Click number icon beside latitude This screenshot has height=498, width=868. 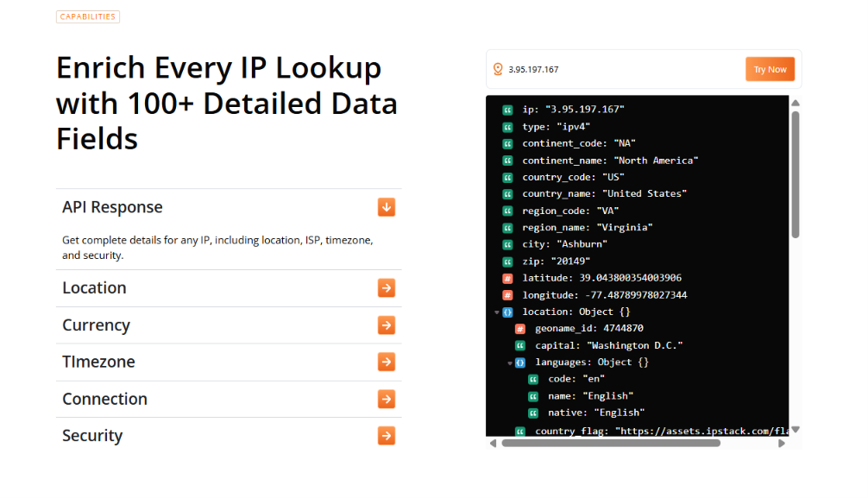(507, 279)
